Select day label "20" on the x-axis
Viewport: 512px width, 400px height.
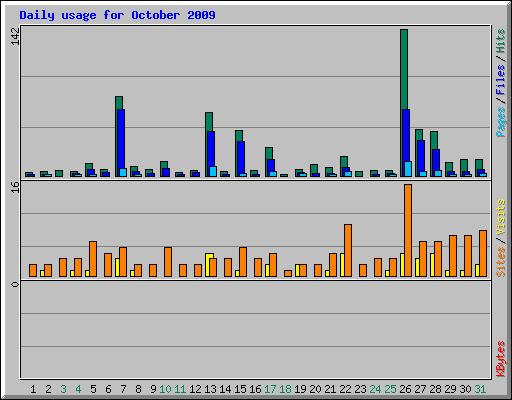click(x=315, y=389)
